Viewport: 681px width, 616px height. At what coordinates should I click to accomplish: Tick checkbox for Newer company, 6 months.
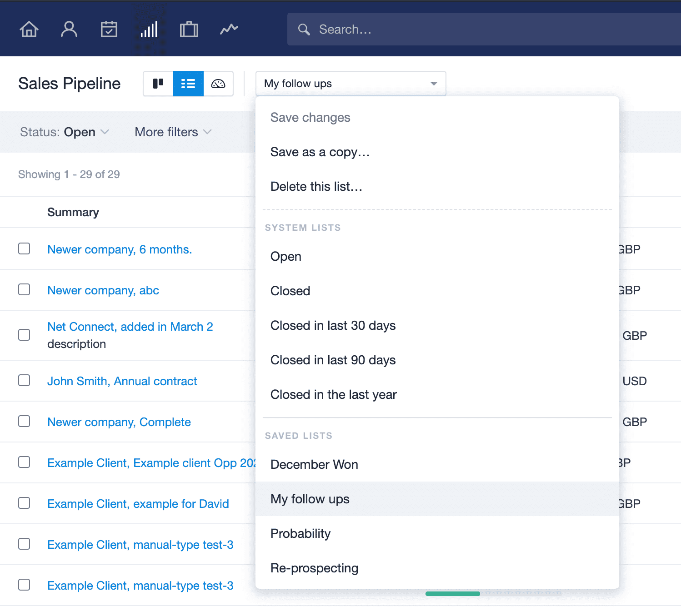pyautogui.click(x=24, y=248)
